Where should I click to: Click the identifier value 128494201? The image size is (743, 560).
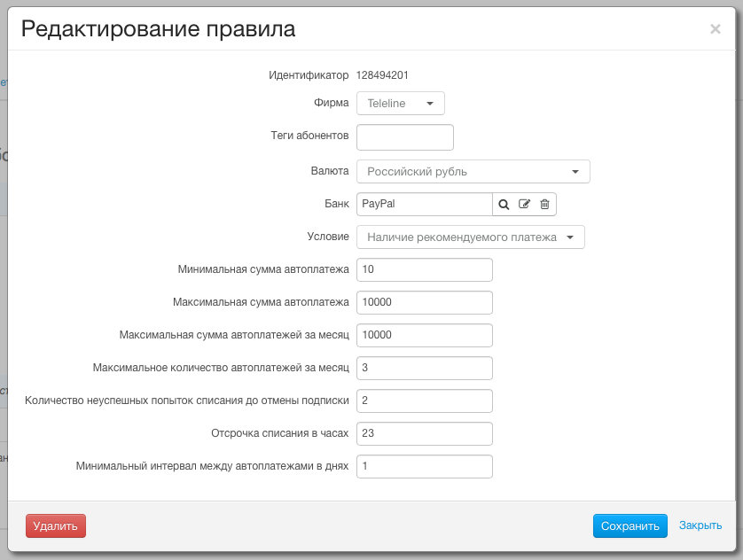click(x=382, y=75)
